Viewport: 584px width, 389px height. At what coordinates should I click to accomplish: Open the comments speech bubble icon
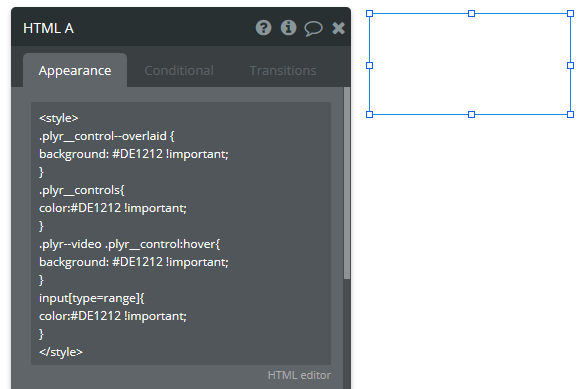click(x=313, y=29)
